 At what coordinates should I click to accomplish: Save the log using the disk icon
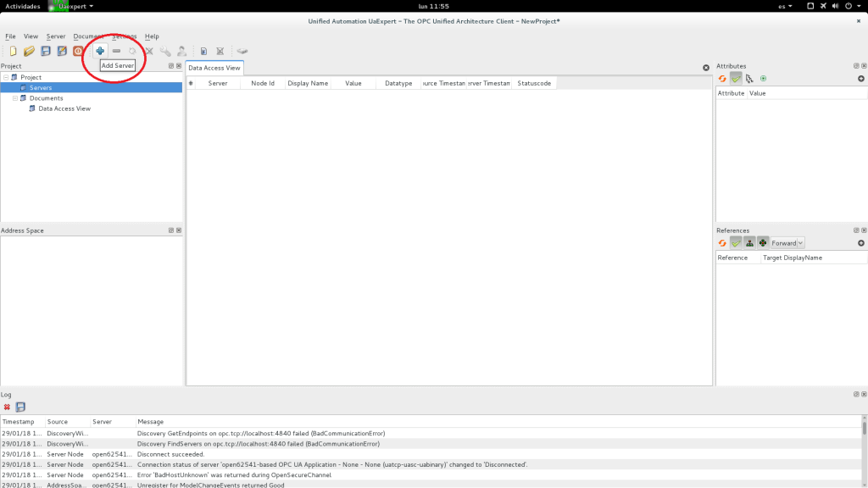click(20, 408)
